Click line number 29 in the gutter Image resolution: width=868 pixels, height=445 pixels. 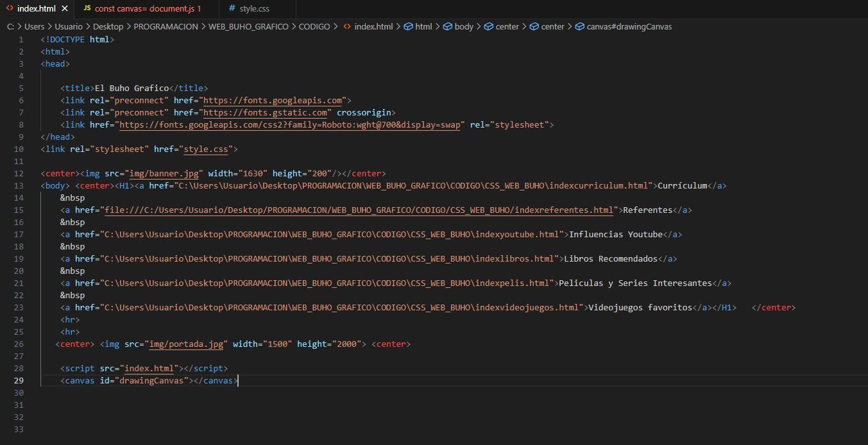19,381
